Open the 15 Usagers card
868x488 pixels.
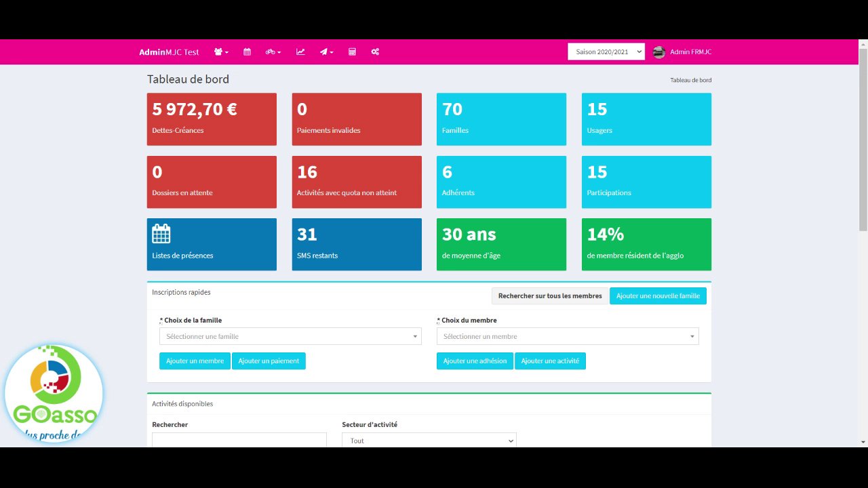(x=646, y=119)
